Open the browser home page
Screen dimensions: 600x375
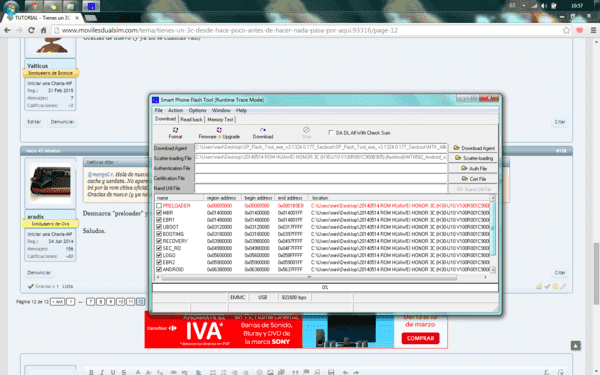[44, 30]
